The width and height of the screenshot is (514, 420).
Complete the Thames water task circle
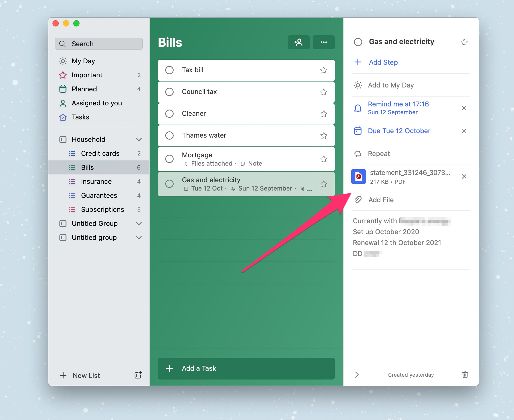169,136
